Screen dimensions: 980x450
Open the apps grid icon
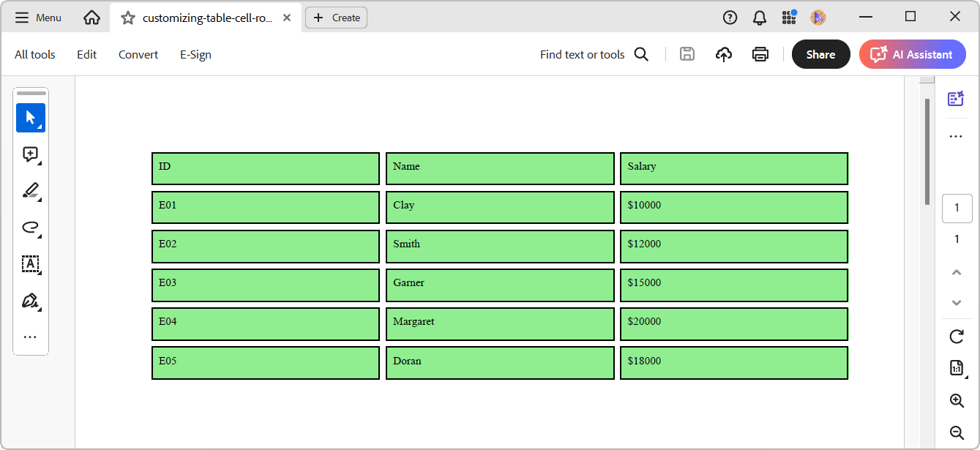pyautogui.click(x=789, y=18)
